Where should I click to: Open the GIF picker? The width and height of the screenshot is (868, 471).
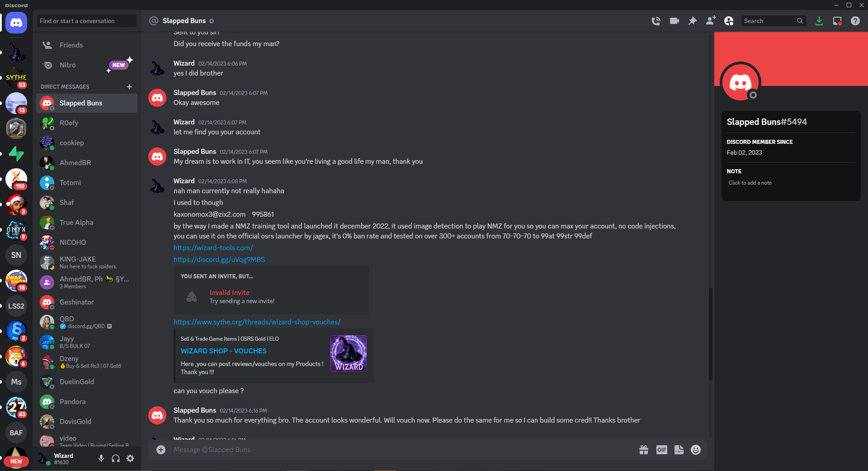pos(661,450)
